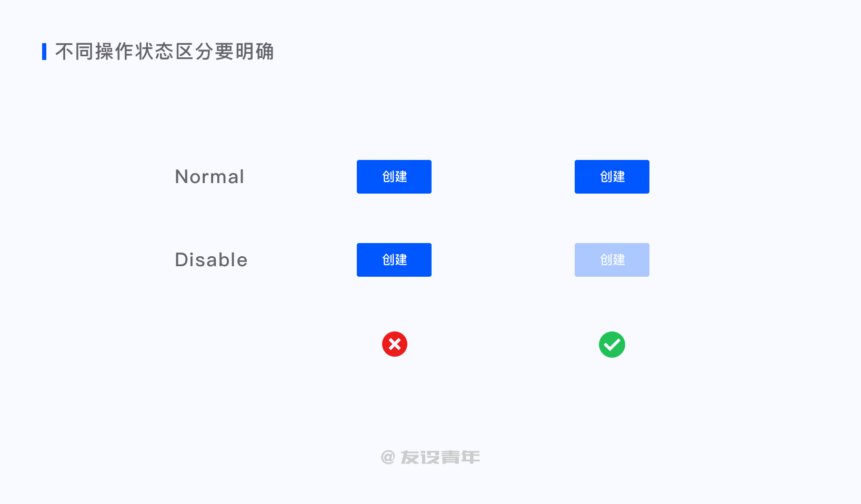861x504 pixels.
Task: Click the heading 不同操作状态区分要明确
Action: 165,52
